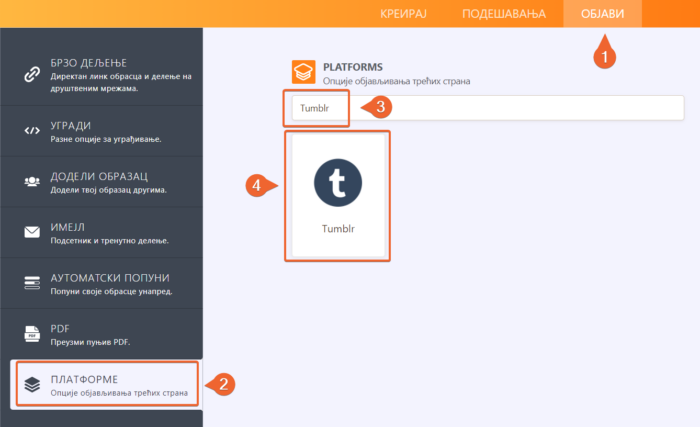Click the Tumblr logo icon
The image size is (700, 427).
click(338, 183)
